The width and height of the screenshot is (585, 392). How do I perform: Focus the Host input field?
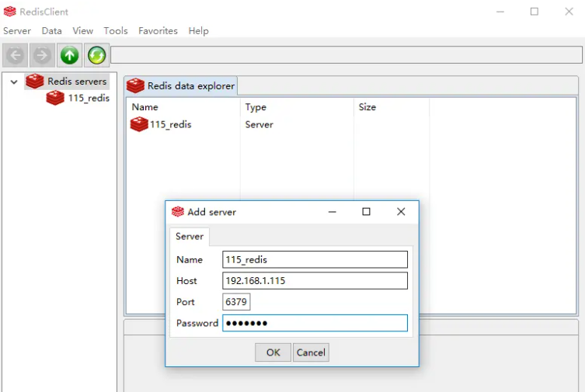[315, 280]
